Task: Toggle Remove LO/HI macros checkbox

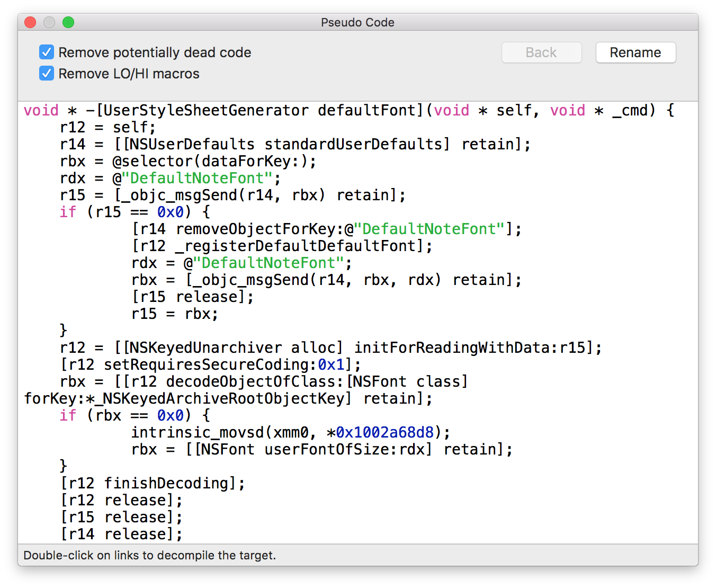Action: [47, 74]
